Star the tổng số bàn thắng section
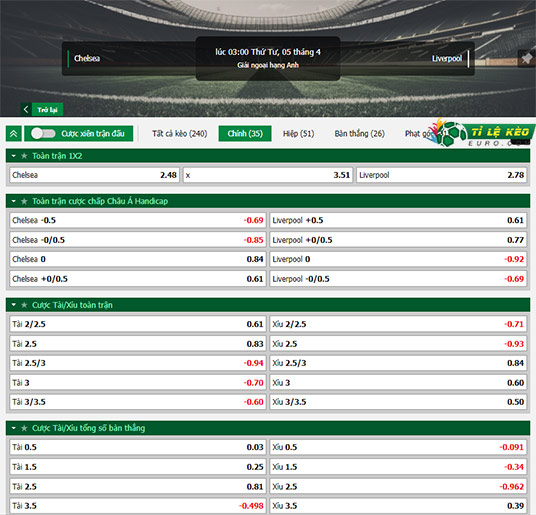 point(24,428)
